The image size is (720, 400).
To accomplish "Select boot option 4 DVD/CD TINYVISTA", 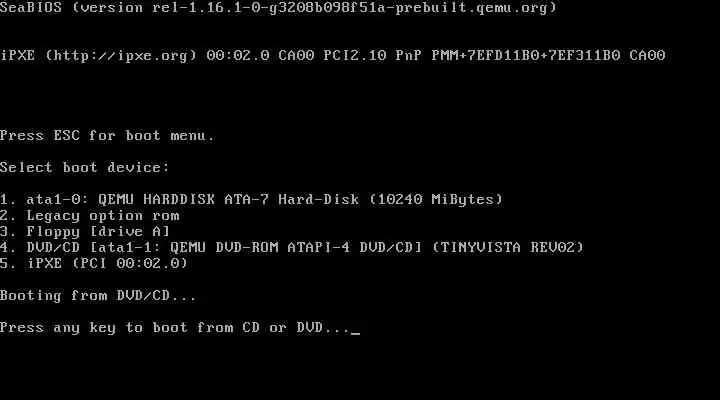I will pyautogui.click(x=292, y=248).
